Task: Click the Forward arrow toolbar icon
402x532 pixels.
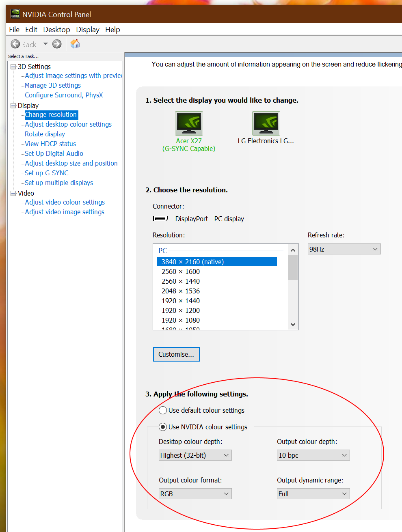Action: tap(57, 44)
